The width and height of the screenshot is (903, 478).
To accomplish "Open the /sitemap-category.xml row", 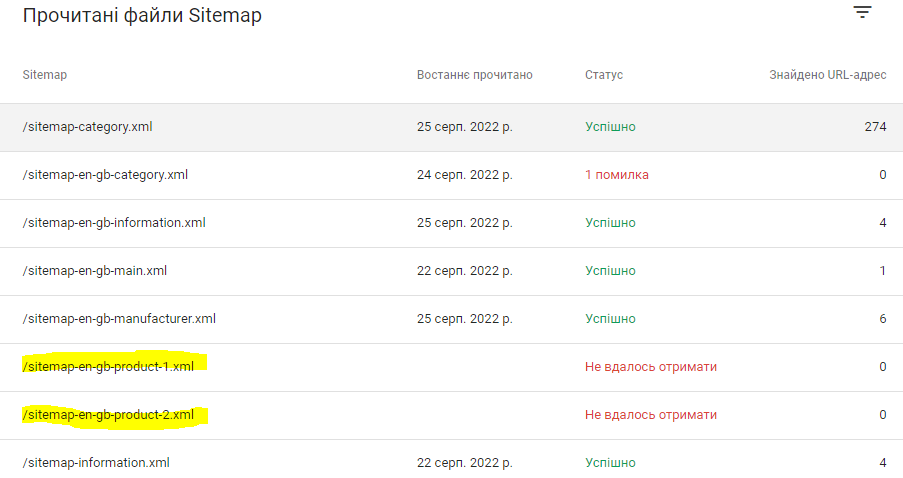I will [452, 127].
